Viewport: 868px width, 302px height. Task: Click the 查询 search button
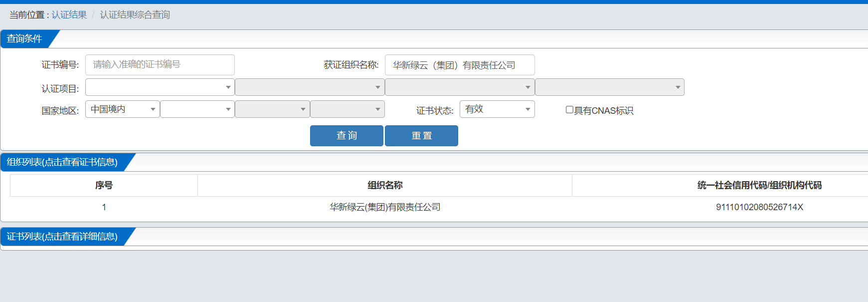coord(347,136)
